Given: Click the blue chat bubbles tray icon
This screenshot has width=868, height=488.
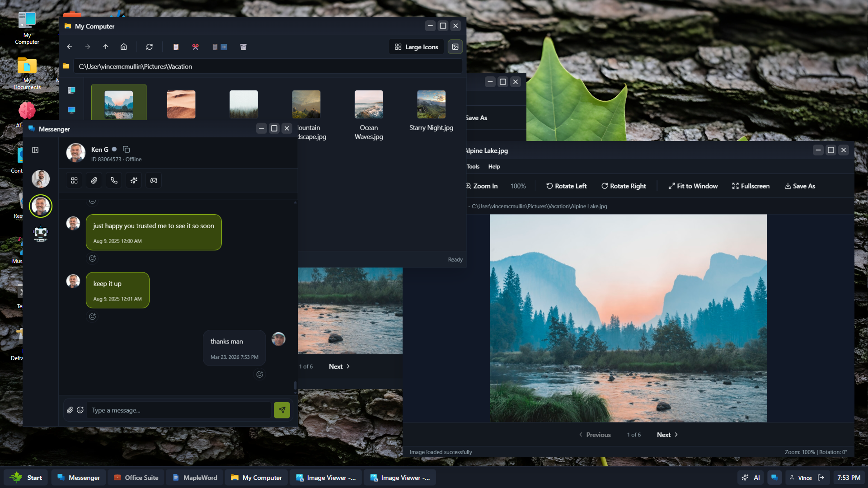Looking at the screenshot, I should pyautogui.click(x=774, y=478).
